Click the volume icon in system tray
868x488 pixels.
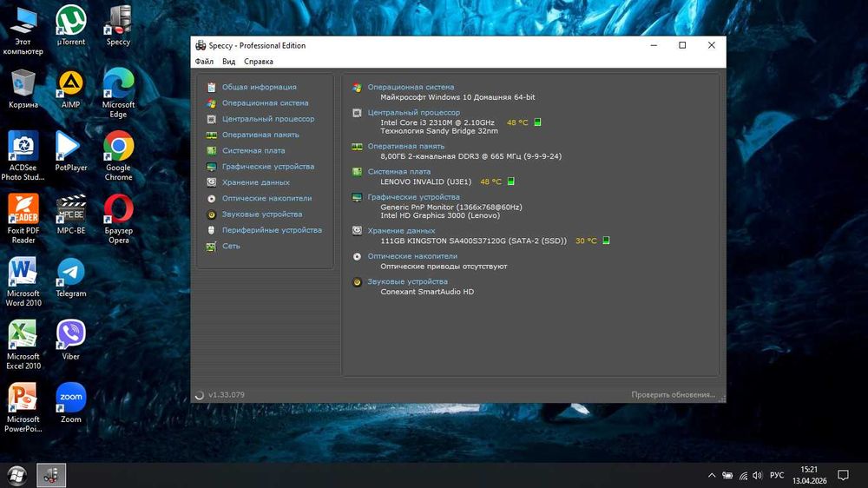pyautogui.click(x=757, y=475)
